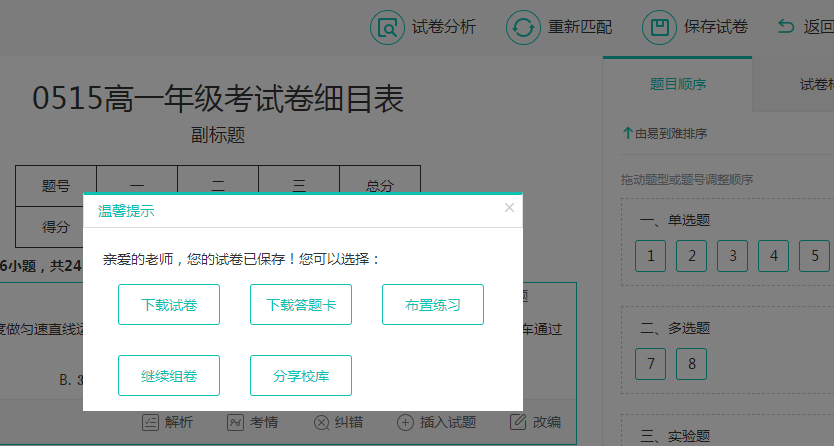Click the 二、多选题 section heading
The height and width of the screenshot is (446, 834).
(675, 329)
